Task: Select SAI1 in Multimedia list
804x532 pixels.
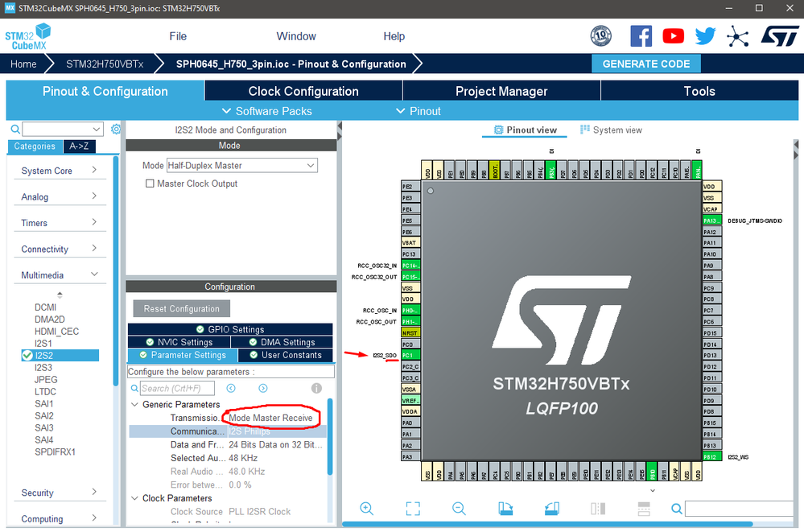Action: [43, 404]
